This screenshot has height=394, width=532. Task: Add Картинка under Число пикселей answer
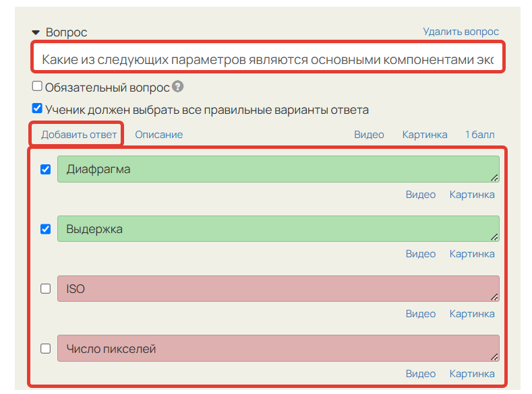[472, 373]
